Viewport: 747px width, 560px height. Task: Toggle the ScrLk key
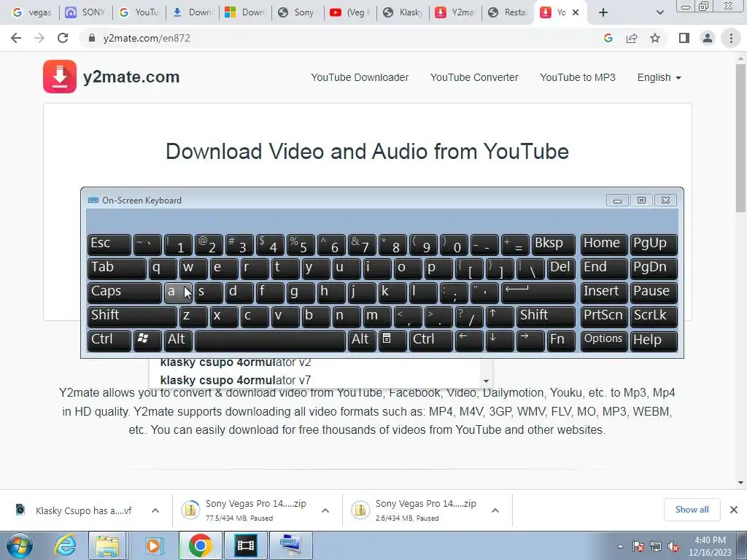click(654, 316)
